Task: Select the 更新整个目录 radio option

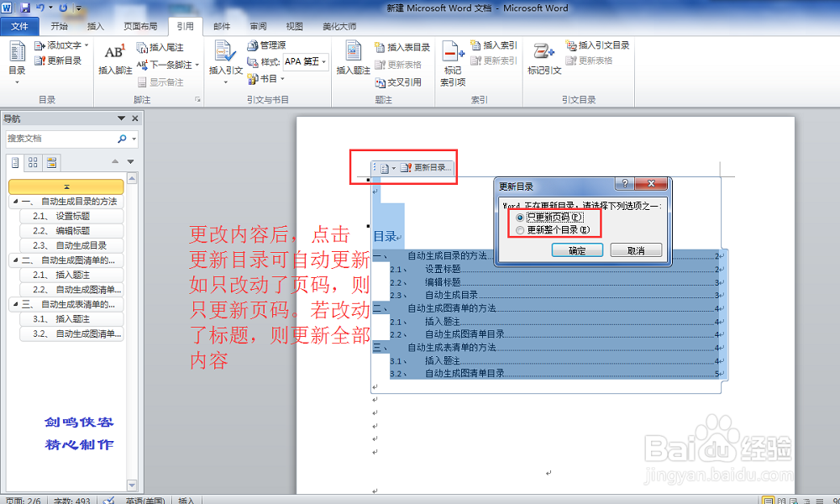Action: [x=520, y=230]
